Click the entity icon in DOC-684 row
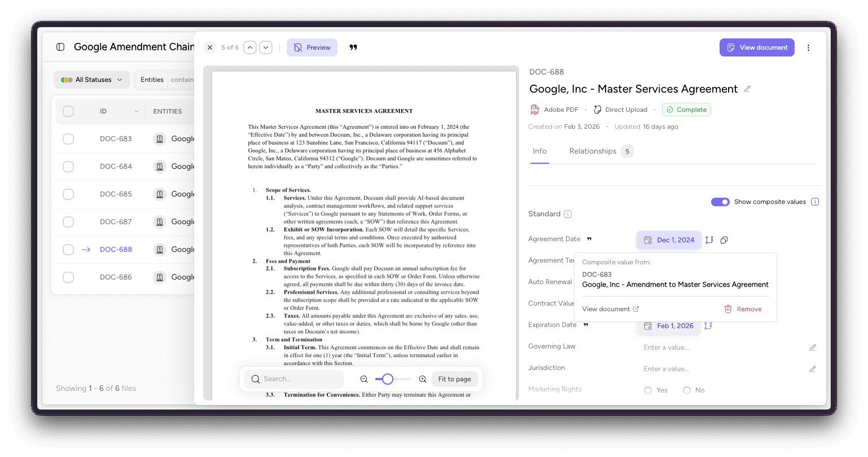 pyautogui.click(x=160, y=166)
